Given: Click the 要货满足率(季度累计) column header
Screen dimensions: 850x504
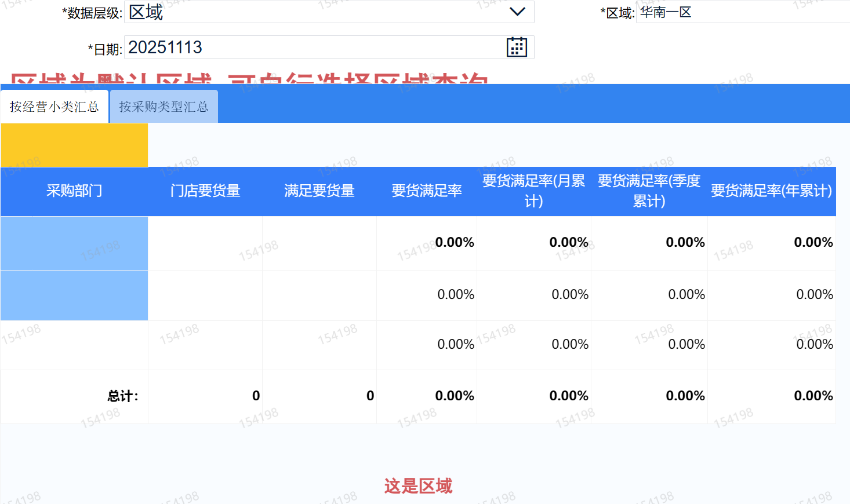Looking at the screenshot, I should (x=649, y=191).
